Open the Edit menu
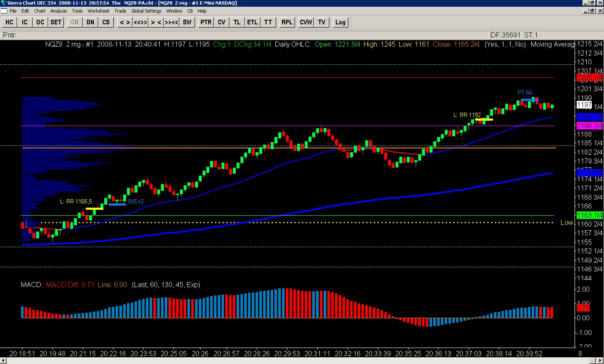This screenshot has width=604, height=364. click(x=25, y=11)
